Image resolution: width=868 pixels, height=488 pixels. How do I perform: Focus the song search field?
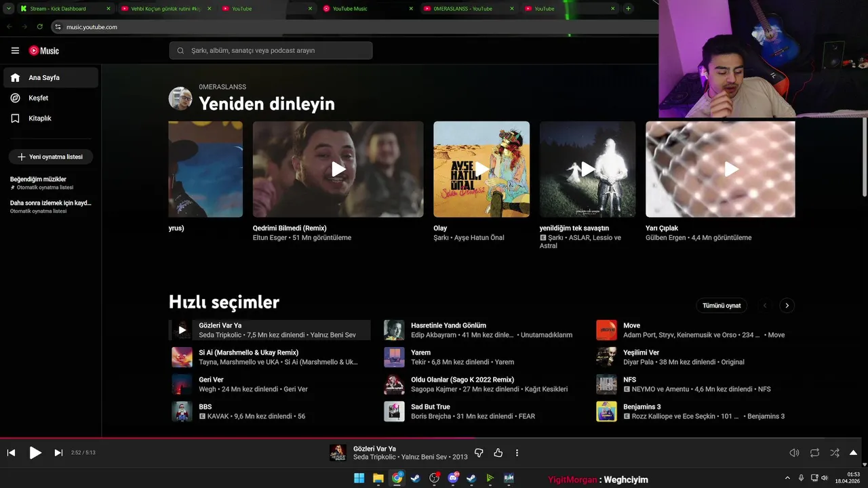pyautogui.click(x=271, y=50)
